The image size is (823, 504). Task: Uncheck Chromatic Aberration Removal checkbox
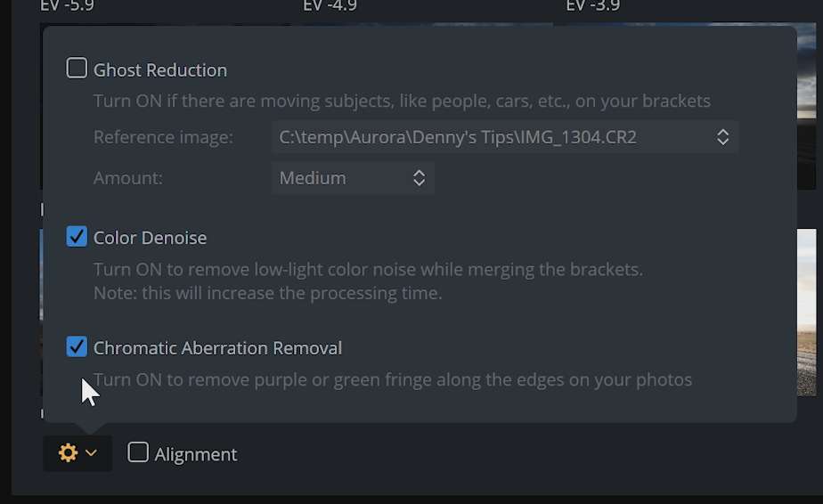pyautogui.click(x=77, y=346)
